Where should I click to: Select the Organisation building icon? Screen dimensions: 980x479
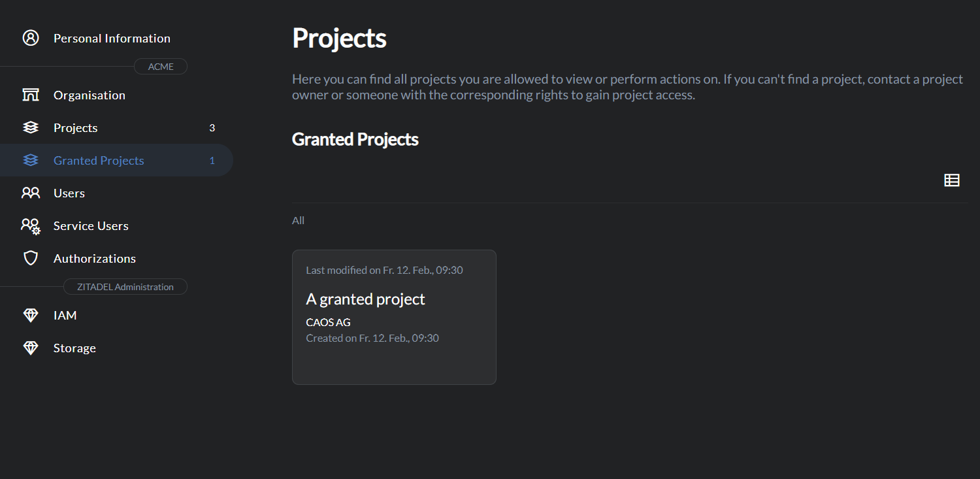point(31,95)
